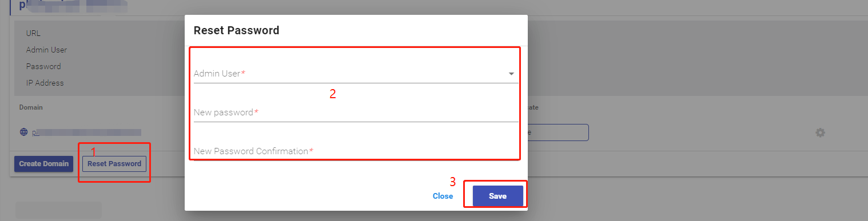868x221 pixels.
Task: Click the Password label in info panel
Action: (x=43, y=66)
